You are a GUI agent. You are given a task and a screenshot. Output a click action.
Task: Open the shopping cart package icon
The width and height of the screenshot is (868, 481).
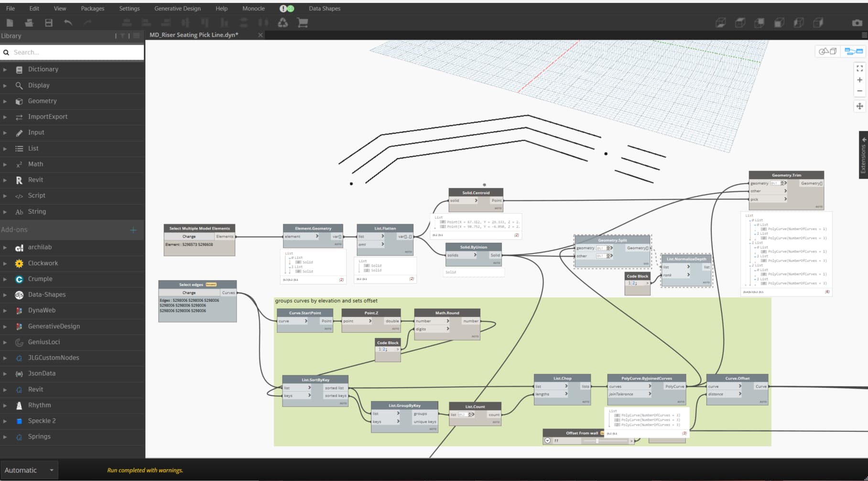(302, 22)
